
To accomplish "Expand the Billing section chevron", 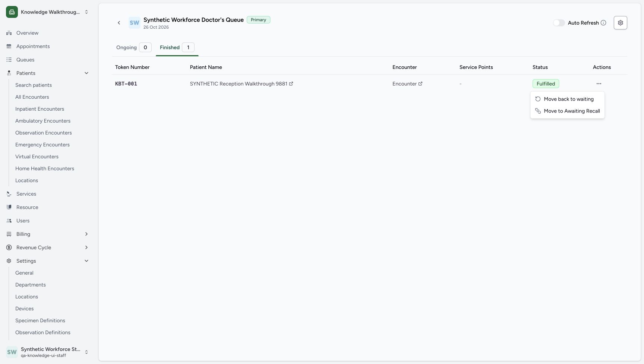I will pos(86,234).
